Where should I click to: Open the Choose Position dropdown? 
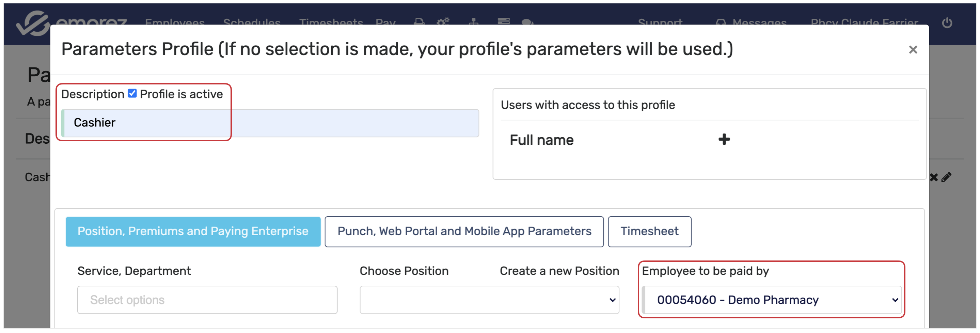point(489,300)
